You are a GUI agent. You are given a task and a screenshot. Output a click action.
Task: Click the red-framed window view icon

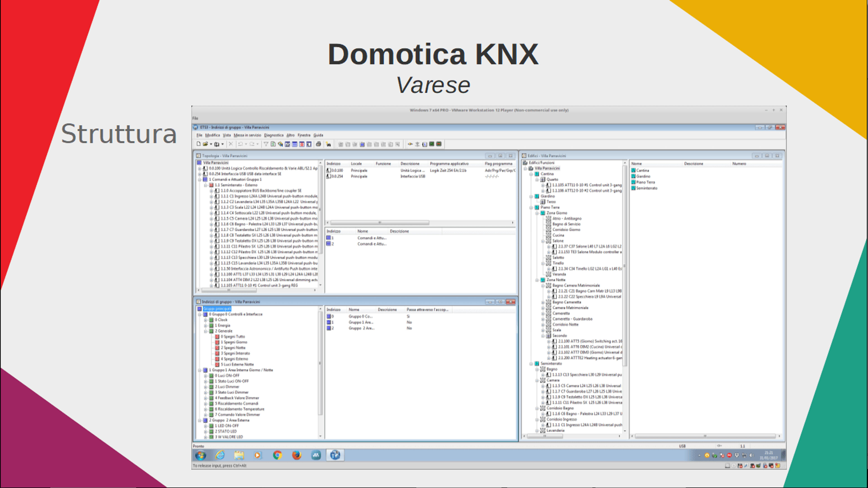(302, 144)
